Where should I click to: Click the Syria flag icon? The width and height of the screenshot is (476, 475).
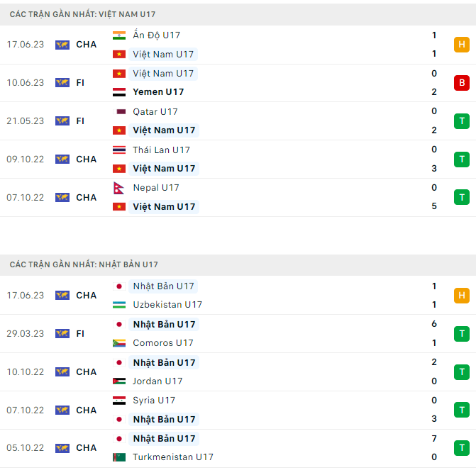[x=119, y=401]
